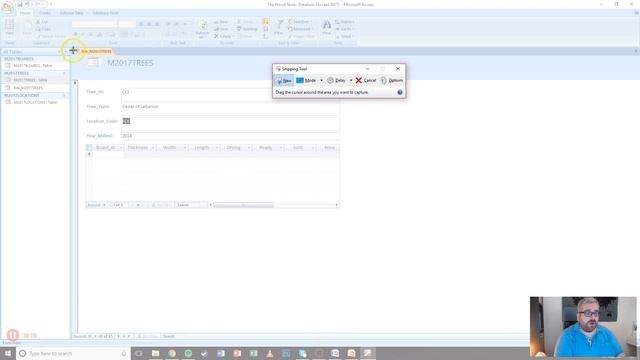
Task: Open Spotify from the taskbar
Action: 188,353
